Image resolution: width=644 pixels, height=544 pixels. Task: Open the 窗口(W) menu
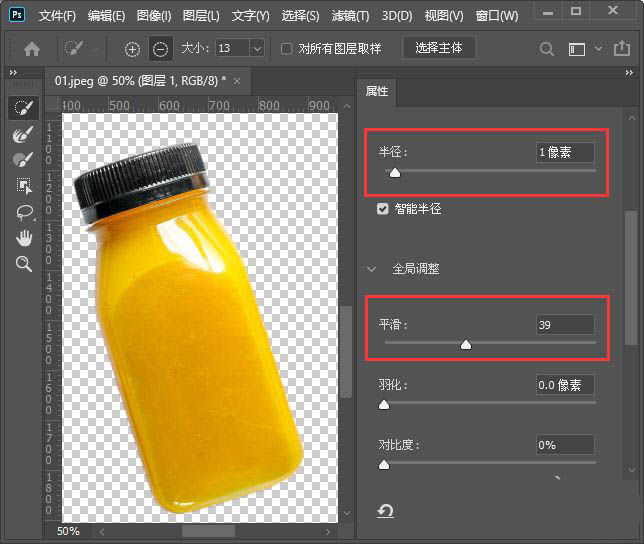click(497, 16)
